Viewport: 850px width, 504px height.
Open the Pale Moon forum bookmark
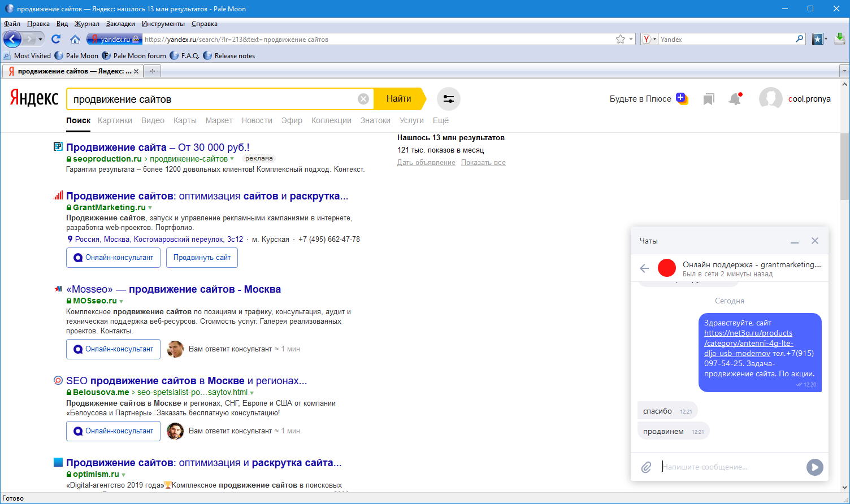tap(134, 55)
